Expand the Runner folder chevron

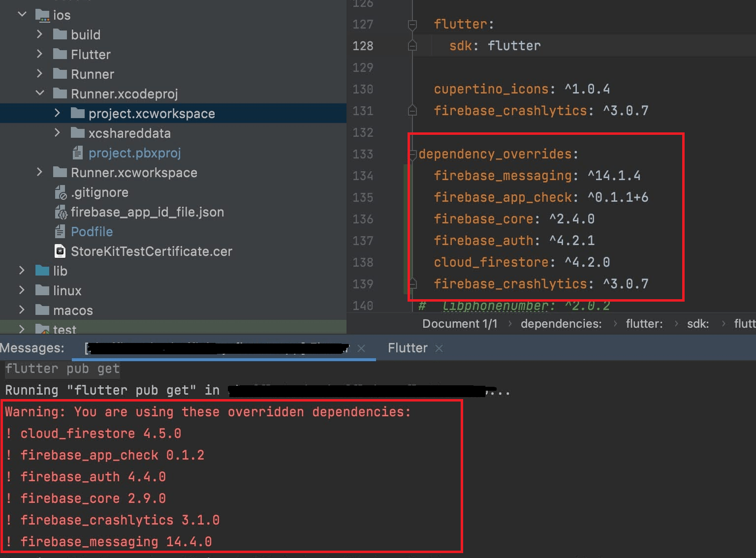[x=40, y=73]
